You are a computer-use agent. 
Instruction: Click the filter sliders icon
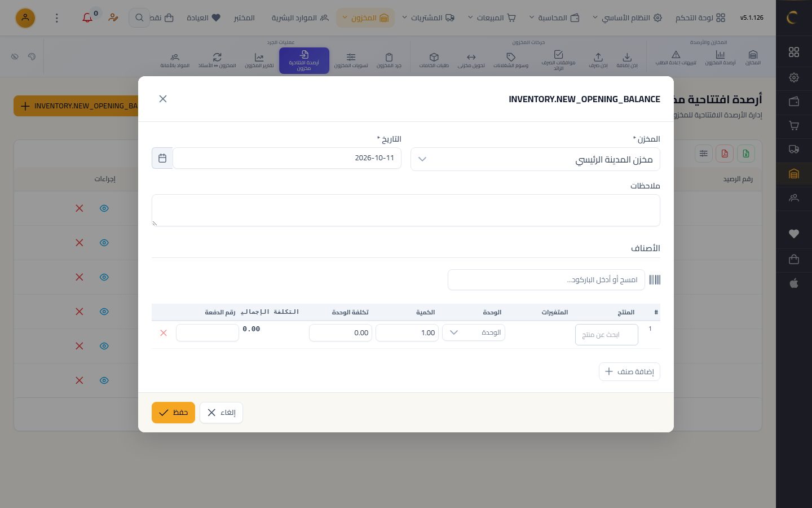coord(703,154)
